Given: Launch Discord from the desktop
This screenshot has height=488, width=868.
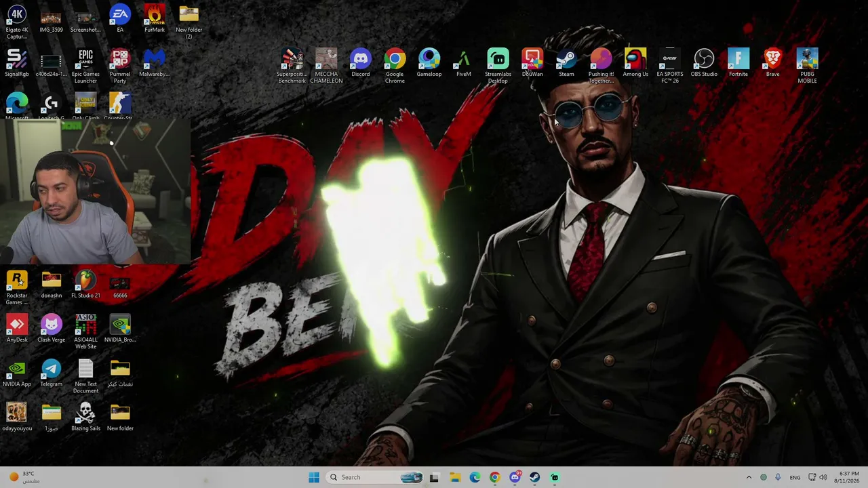Looking at the screenshot, I should (361, 63).
